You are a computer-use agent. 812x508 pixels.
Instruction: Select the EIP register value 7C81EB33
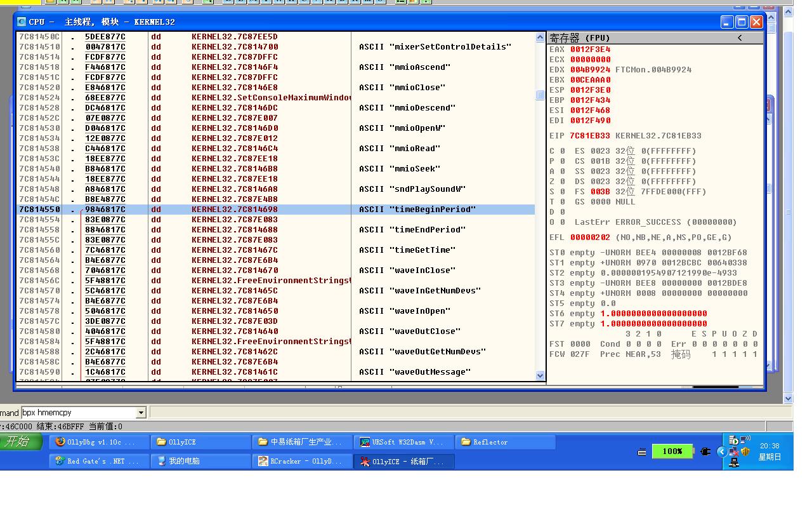(x=590, y=136)
